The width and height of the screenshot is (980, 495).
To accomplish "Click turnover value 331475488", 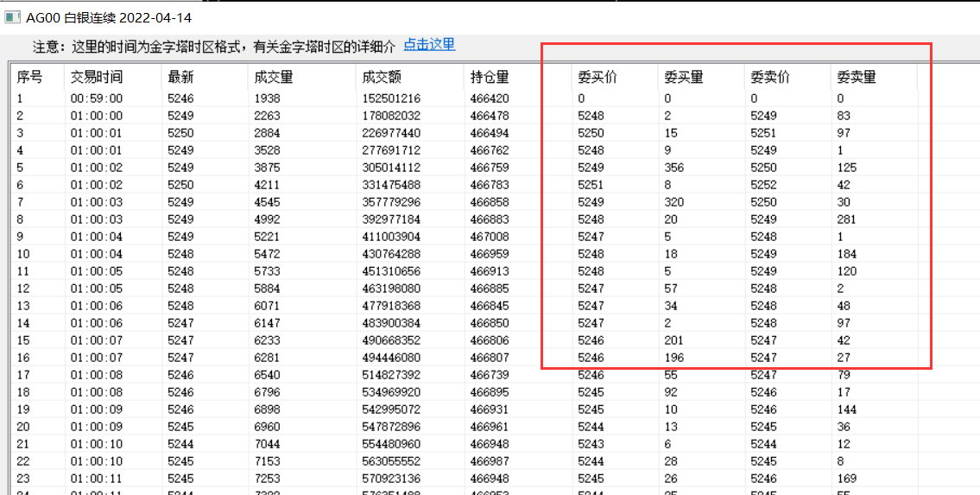I will click(x=391, y=185).
